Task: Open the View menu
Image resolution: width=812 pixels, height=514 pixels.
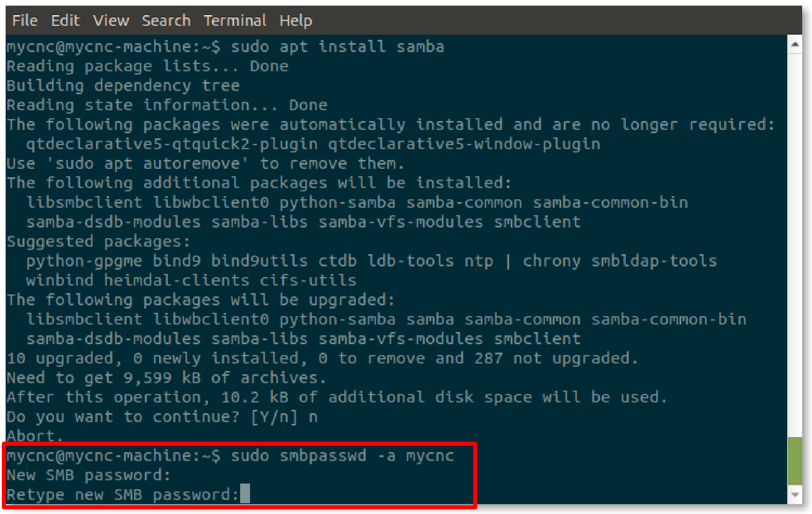Action: pyautogui.click(x=111, y=21)
